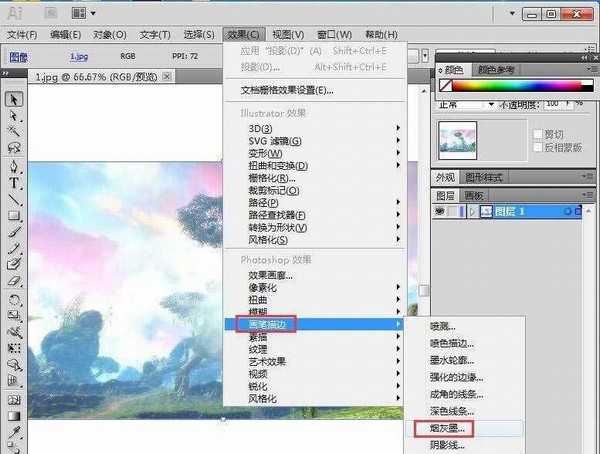Hide 图层 1 using its eye icon
Image resolution: width=600 pixels, height=454 pixels.
(x=440, y=212)
